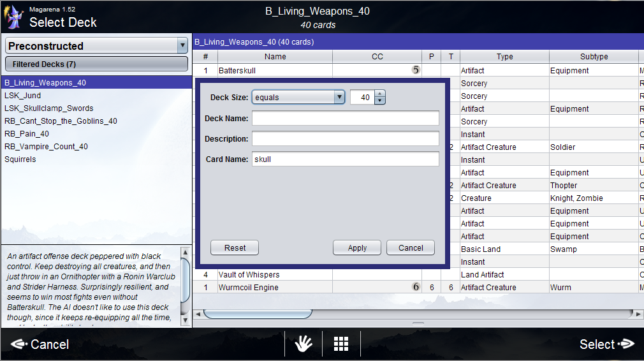The image size is (644, 361).
Task: Click the mana cost 5 icon for Batterskull
Action: tap(416, 70)
